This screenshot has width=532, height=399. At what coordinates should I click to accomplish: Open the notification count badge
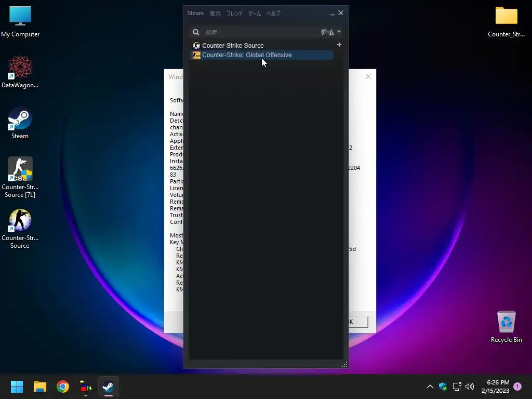[517, 387]
